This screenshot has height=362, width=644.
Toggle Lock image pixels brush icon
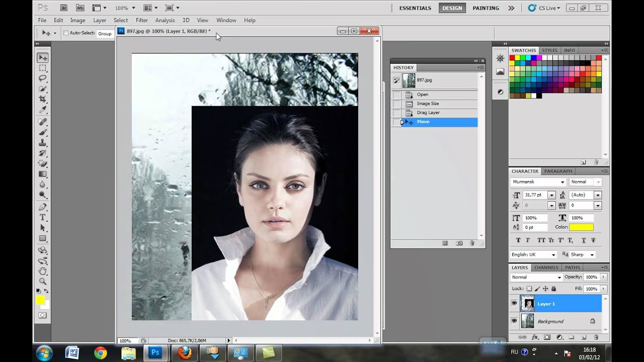537,289
